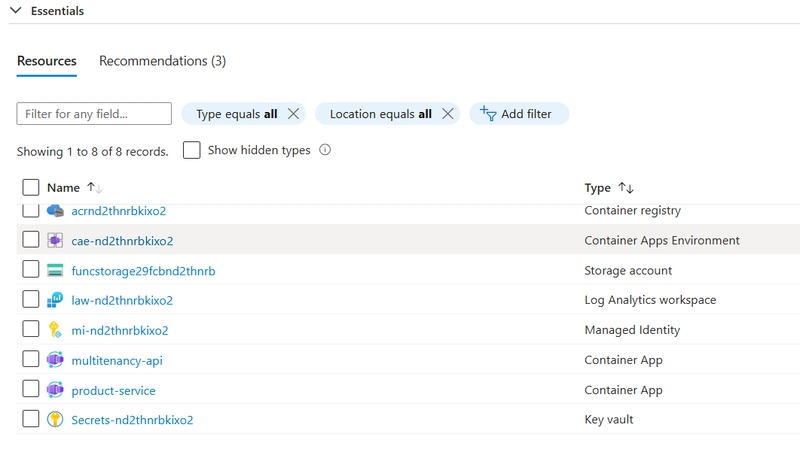Open the product-service container app

click(113, 391)
